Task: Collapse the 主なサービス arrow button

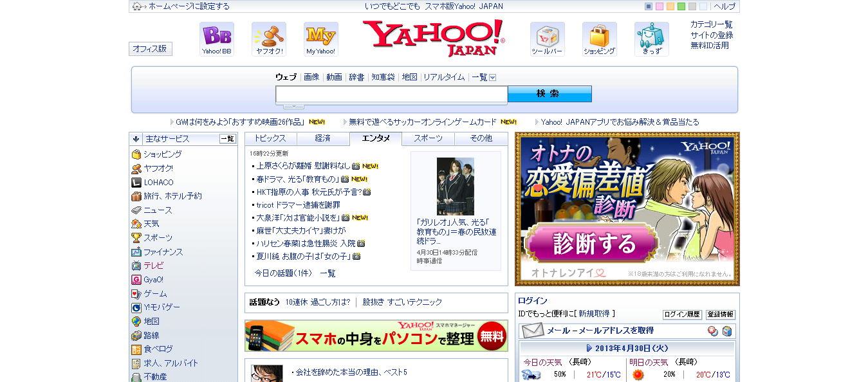Action: [x=136, y=139]
